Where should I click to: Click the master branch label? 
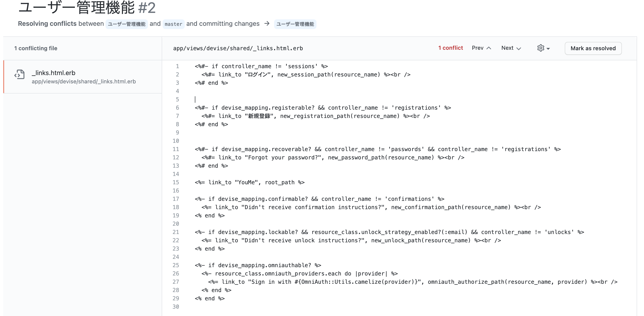pyautogui.click(x=173, y=24)
